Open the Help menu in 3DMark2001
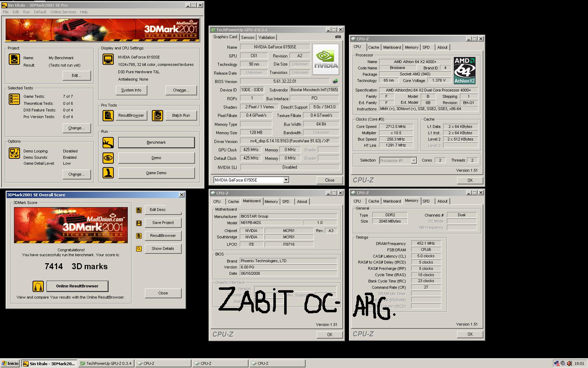Screen dimensions: 588x368 click(84, 12)
